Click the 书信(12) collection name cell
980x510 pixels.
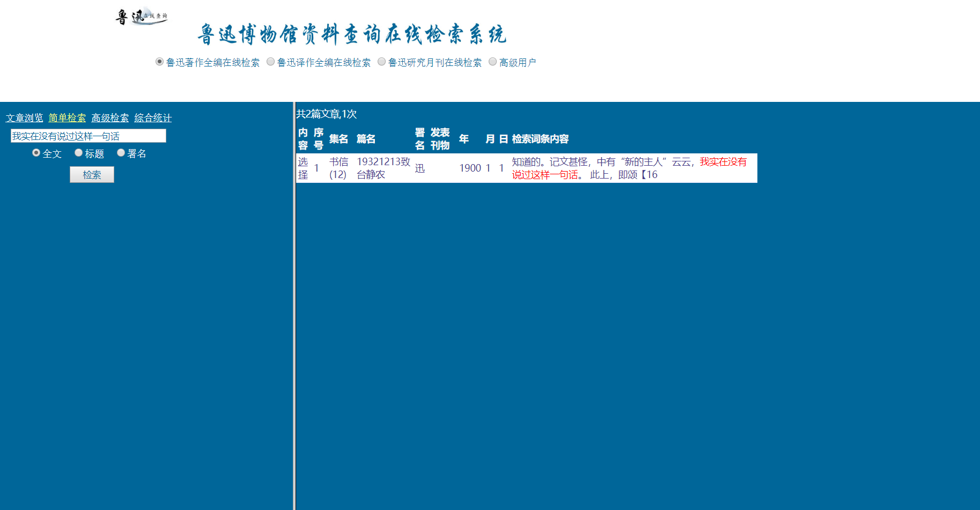coord(338,168)
